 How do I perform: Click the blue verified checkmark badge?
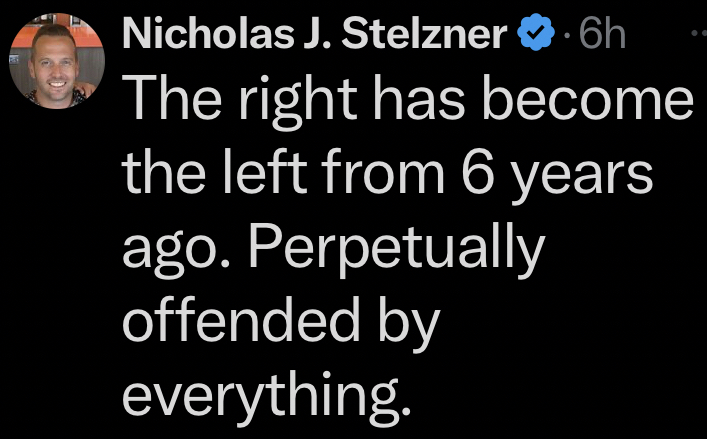pyautogui.click(x=536, y=36)
